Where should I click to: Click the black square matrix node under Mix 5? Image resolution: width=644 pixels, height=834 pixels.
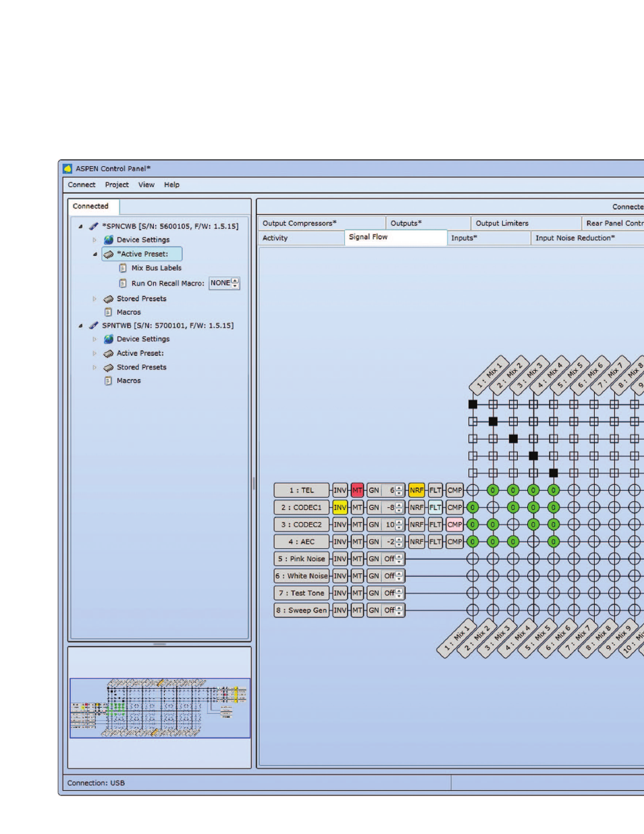coord(554,473)
